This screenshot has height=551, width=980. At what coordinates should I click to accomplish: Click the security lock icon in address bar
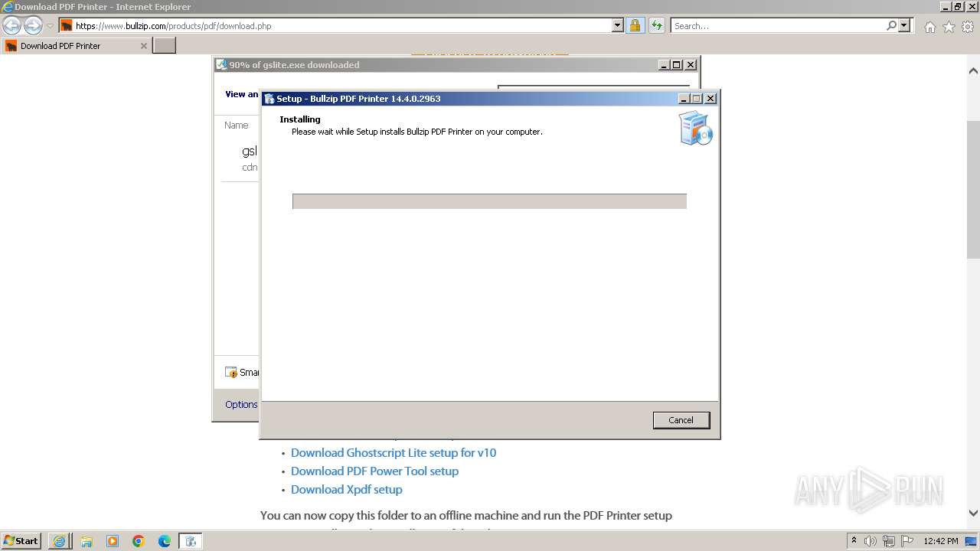click(x=635, y=25)
